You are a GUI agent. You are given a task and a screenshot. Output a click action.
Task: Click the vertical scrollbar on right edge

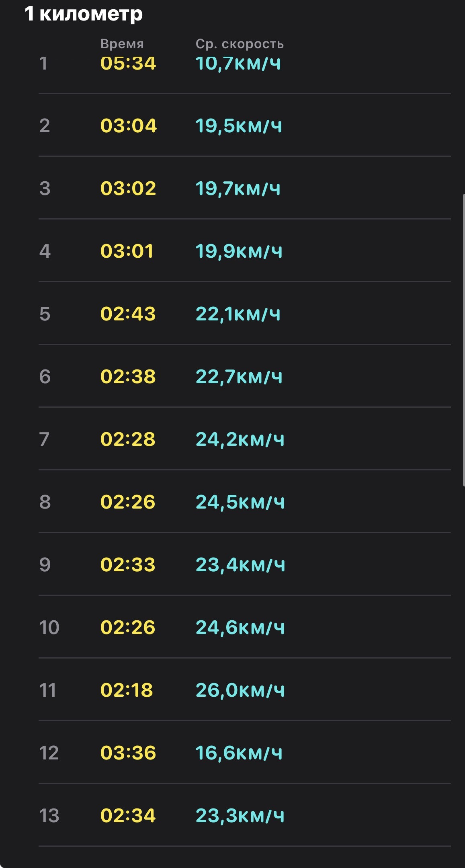coord(463,340)
